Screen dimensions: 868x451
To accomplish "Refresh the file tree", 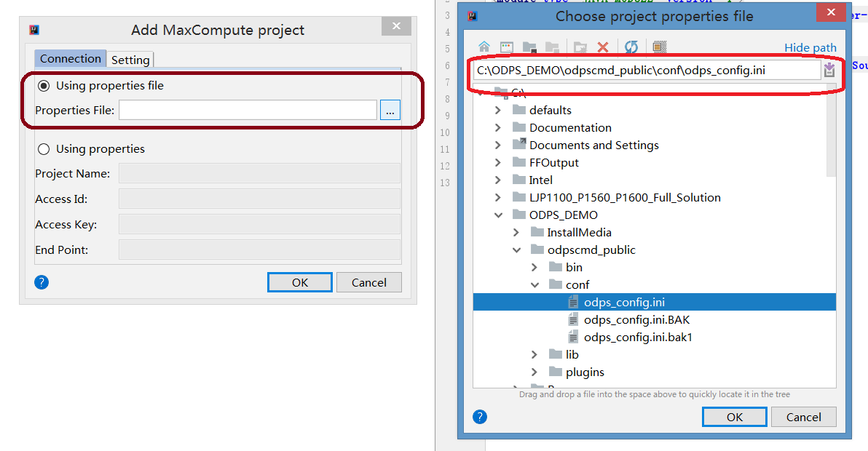I will 631,47.
